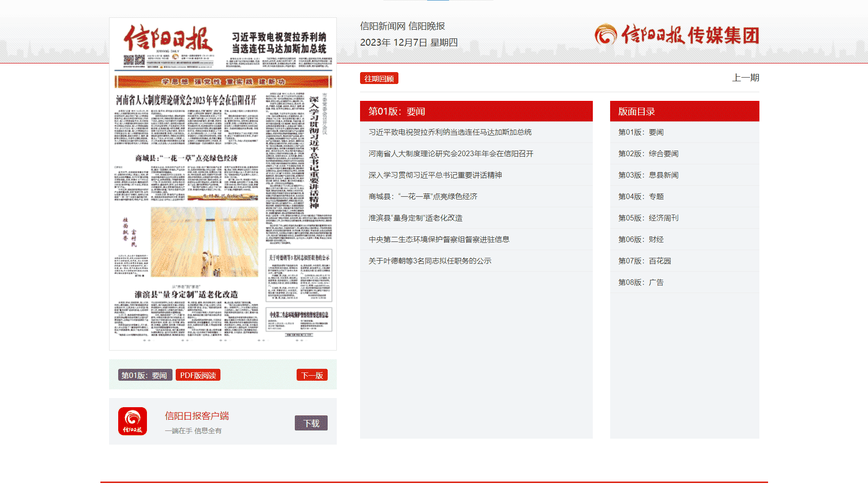Select 第05版：经济周刊 in 版面目录
868x493 pixels.
[x=648, y=218]
